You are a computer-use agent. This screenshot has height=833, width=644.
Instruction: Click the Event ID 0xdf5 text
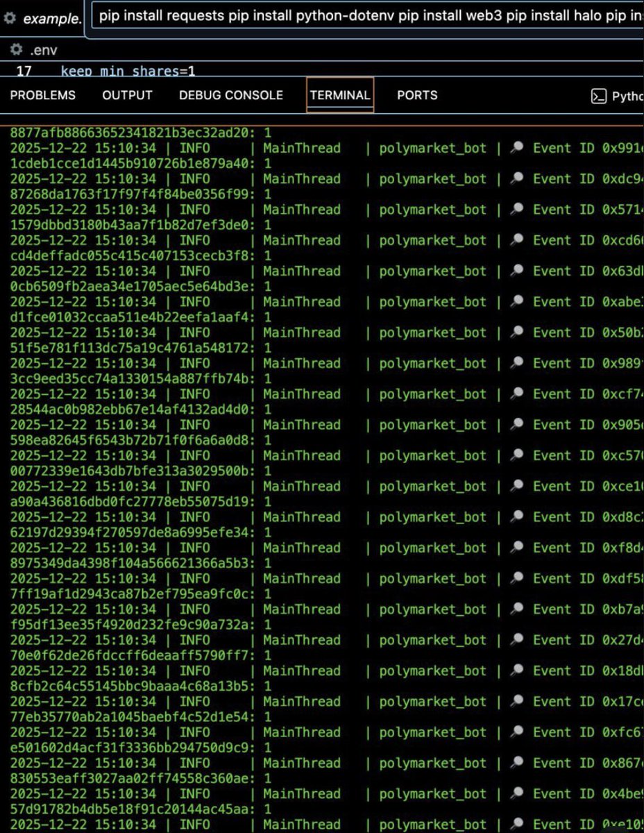pyautogui.click(x=588, y=578)
